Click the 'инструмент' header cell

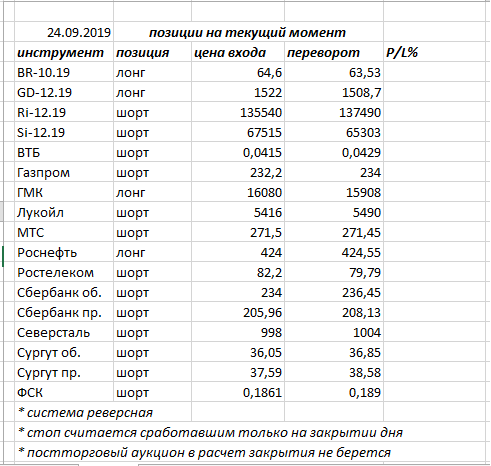click(x=64, y=52)
